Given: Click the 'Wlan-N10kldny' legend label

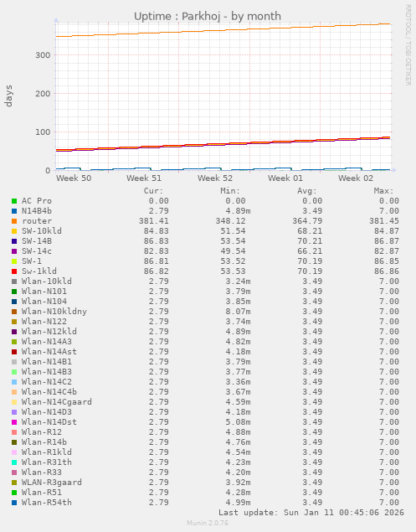Looking at the screenshot, I should (54, 312).
